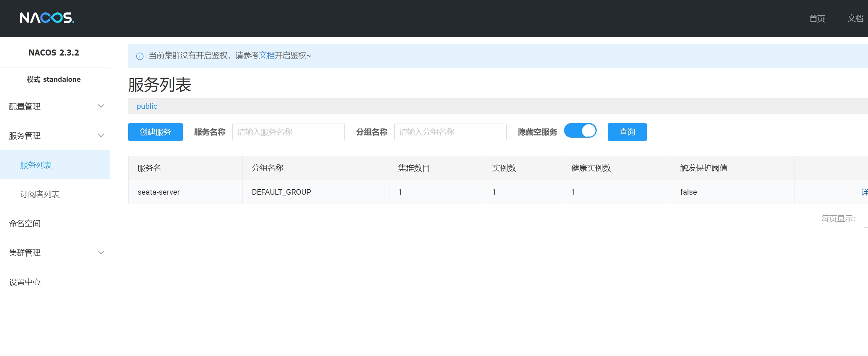Click the info icon in auth notice
Image resolution: width=868 pixels, height=356 pixels.
point(140,56)
